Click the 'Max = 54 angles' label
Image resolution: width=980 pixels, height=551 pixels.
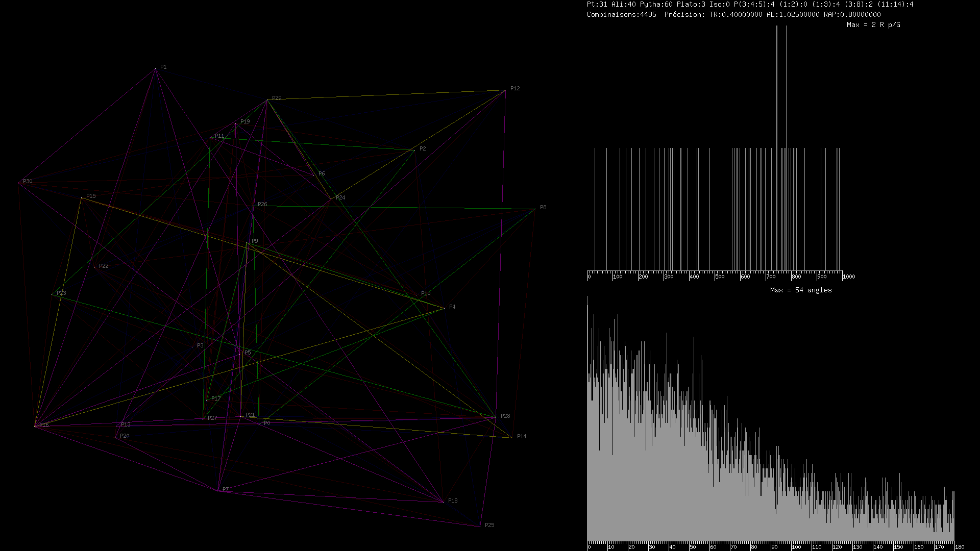point(801,290)
